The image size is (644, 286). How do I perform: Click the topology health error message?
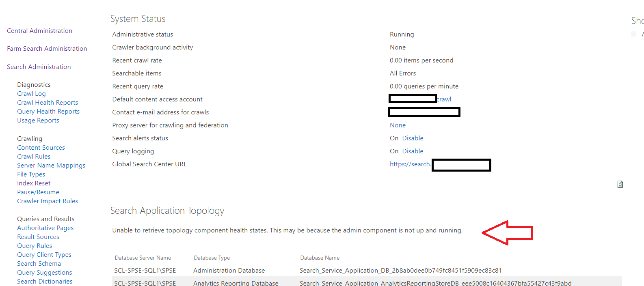coord(287,230)
